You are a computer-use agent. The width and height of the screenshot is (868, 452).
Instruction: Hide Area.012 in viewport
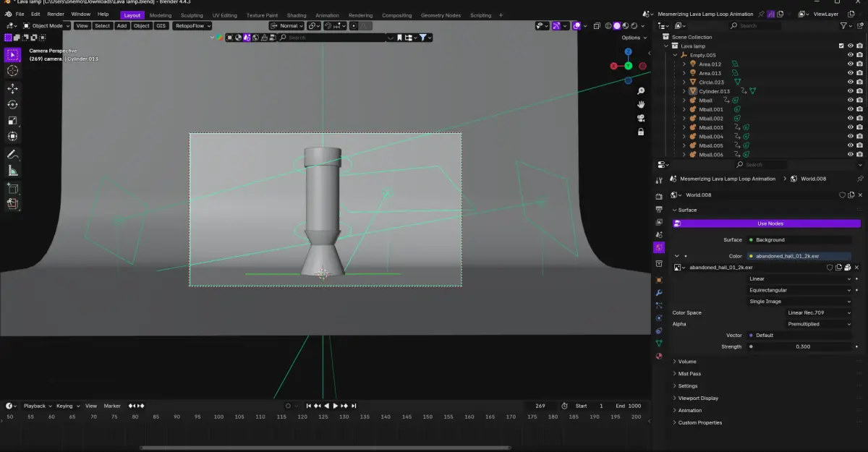851,64
